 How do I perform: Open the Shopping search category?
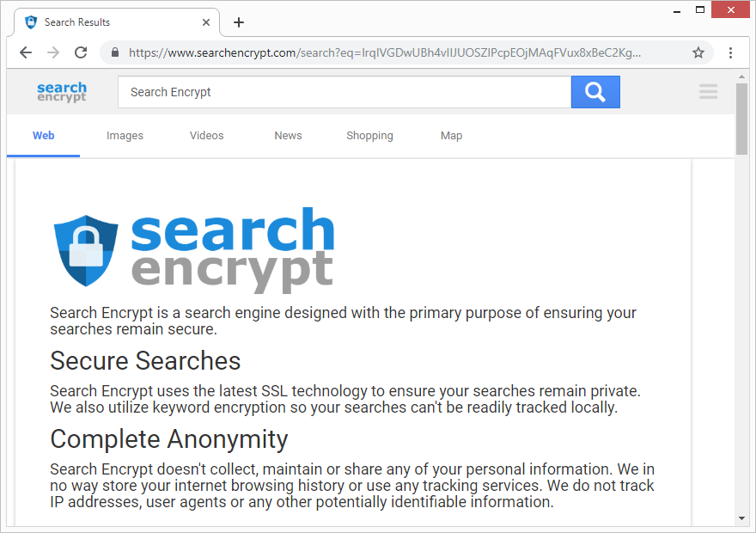pyautogui.click(x=369, y=135)
